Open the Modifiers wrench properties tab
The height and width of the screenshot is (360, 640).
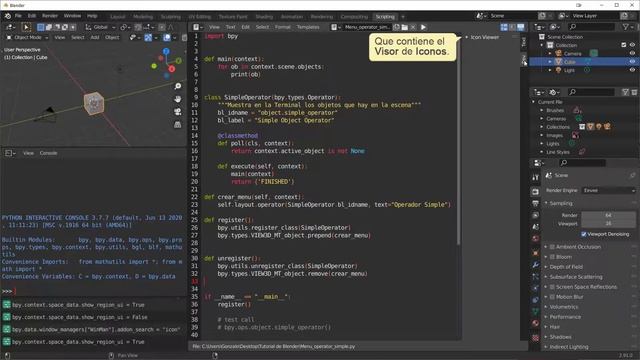pos(535,265)
